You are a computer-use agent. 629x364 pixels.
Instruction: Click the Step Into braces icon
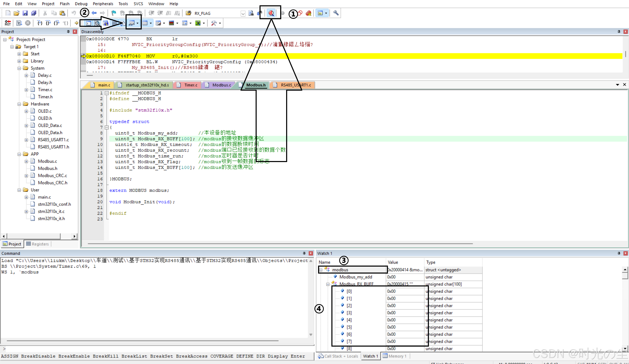pyautogui.click(x=40, y=23)
